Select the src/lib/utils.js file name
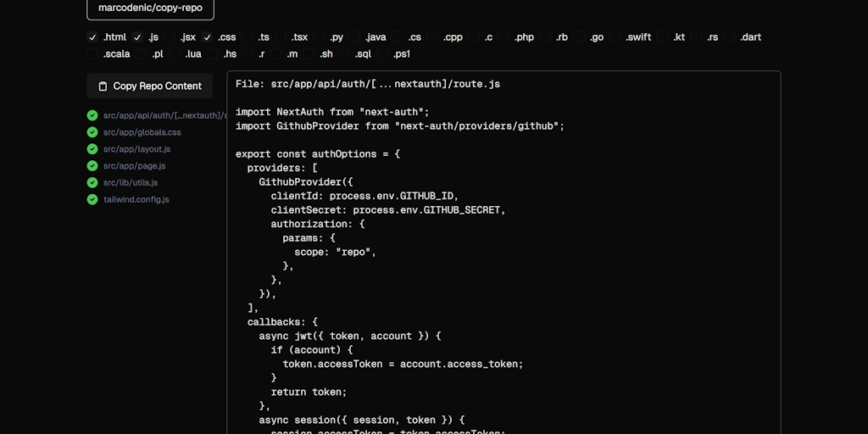This screenshot has width=868, height=434. coord(131,182)
